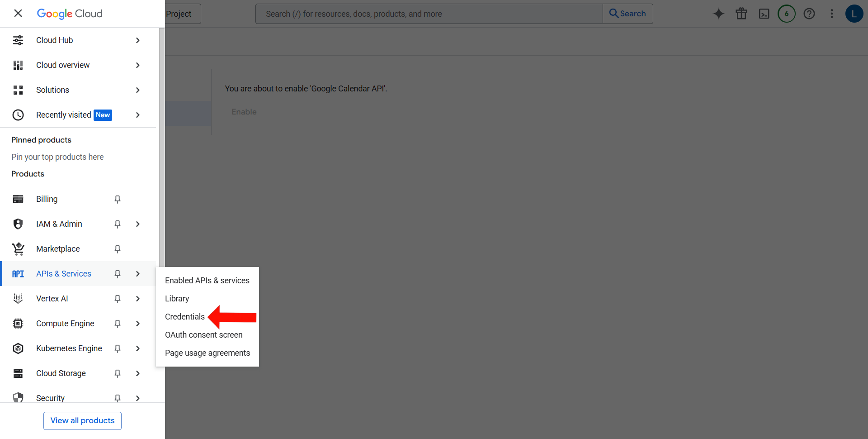Expand the Solutions submenu chevron
868x439 pixels.
(x=138, y=90)
